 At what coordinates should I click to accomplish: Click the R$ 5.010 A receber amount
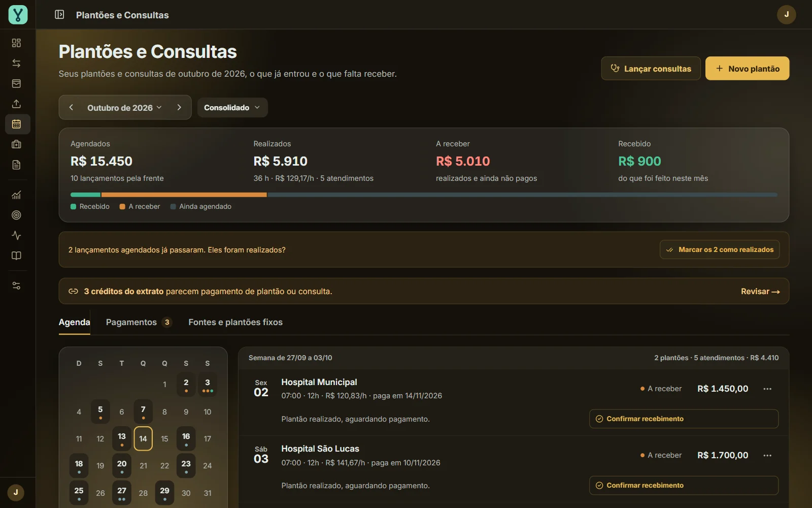coord(463,161)
